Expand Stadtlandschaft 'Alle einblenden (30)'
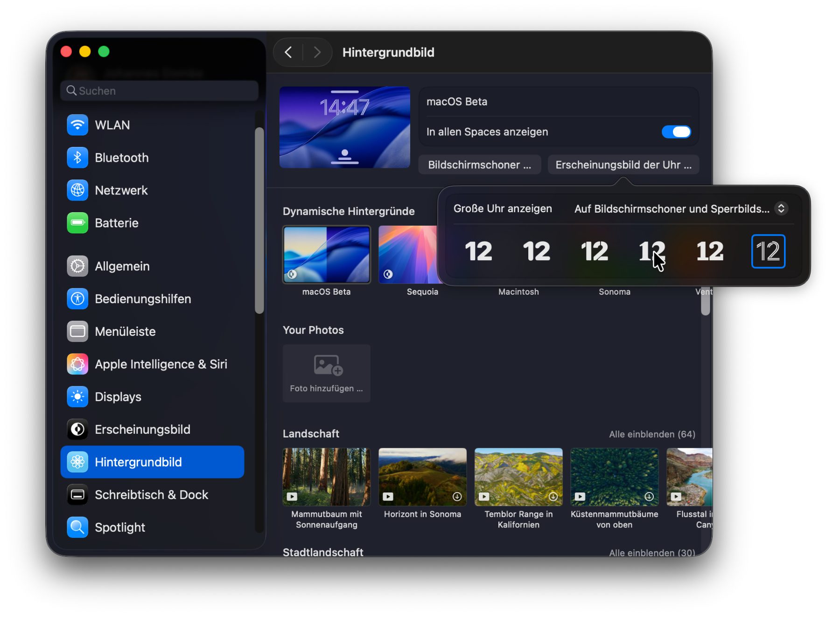840x617 pixels. [x=652, y=553]
